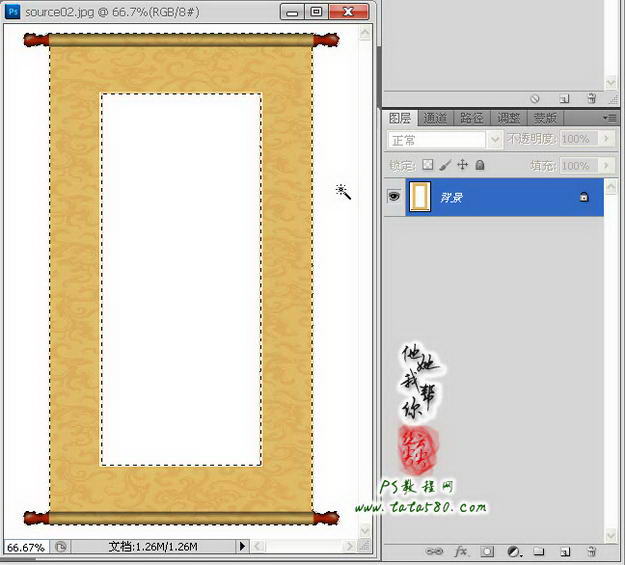The height and width of the screenshot is (565, 625).
Task: Switch to the 蒙版 tab
Action: click(545, 118)
